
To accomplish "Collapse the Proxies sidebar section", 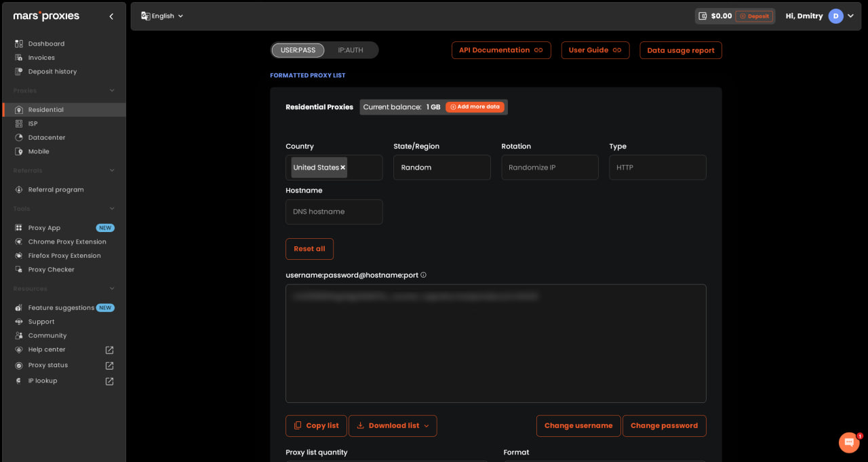I will click(x=112, y=90).
